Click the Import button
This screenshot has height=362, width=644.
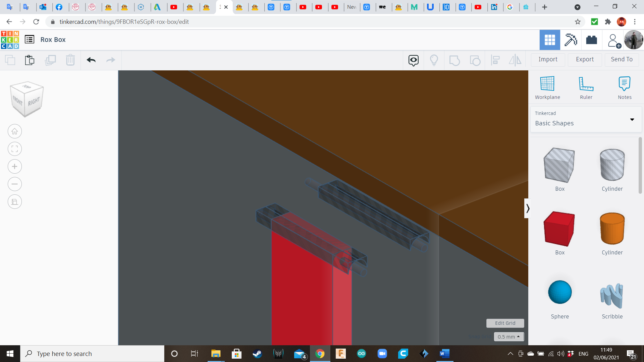(548, 59)
